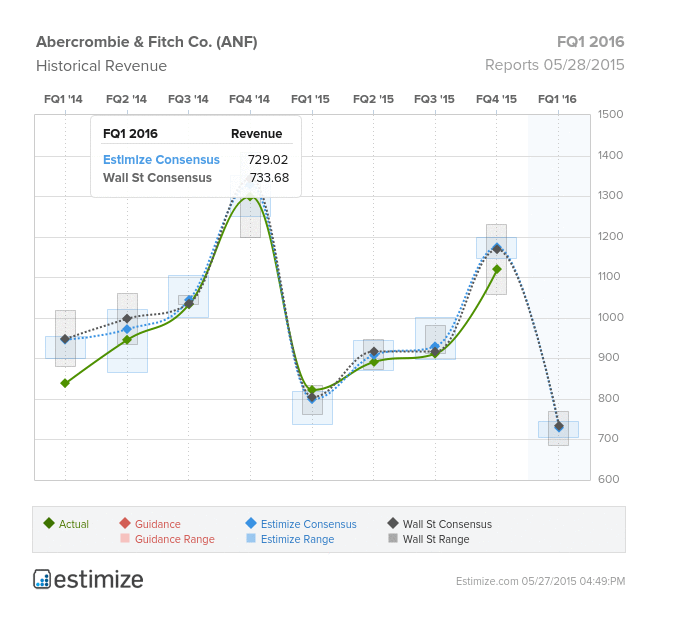This screenshot has width=675, height=620.
Task: Select the FQ1 '16 axis label
Action: (557, 99)
